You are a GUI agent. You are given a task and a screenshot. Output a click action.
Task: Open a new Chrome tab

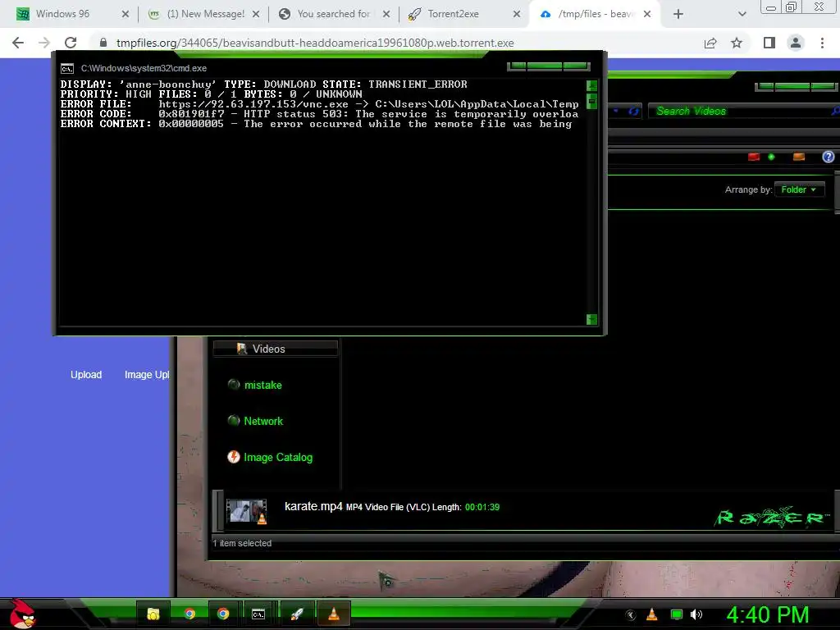(678, 14)
